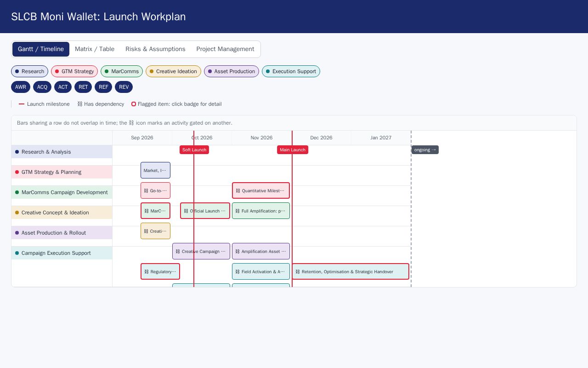Image resolution: width=588 pixels, height=368 pixels.
Task: Toggle the Research category filter chip
Action: [29, 71]
